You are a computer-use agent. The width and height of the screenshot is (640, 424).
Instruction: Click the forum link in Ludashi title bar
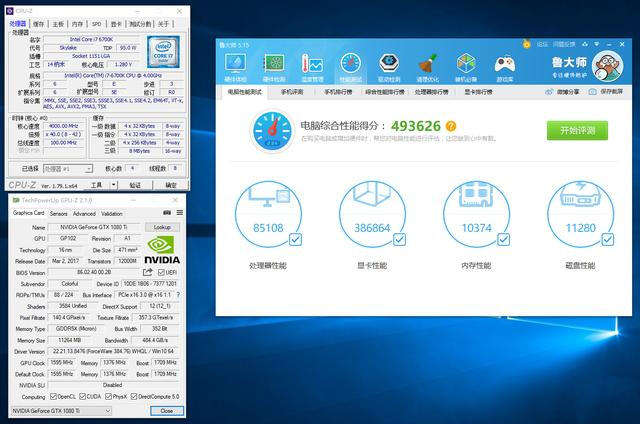[542, 44]
